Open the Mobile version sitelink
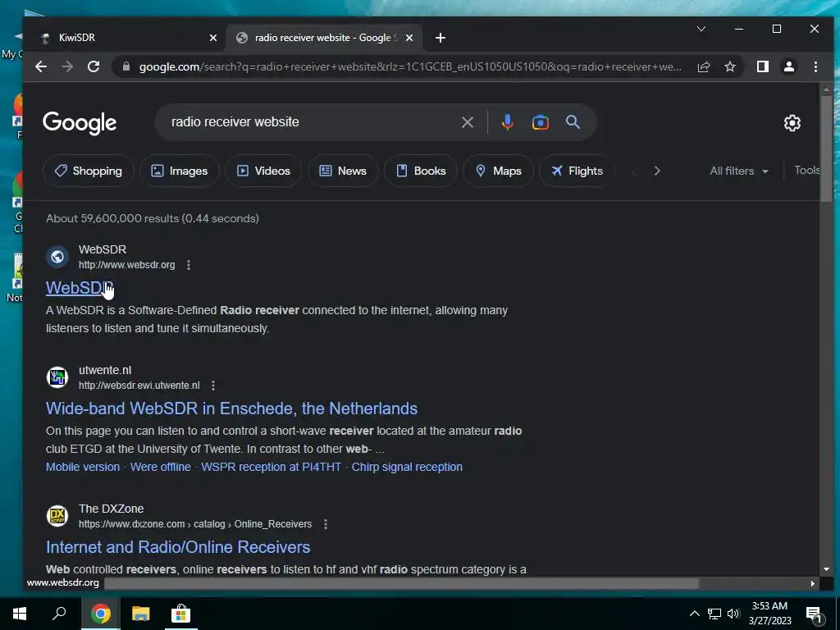 (83, 467)
